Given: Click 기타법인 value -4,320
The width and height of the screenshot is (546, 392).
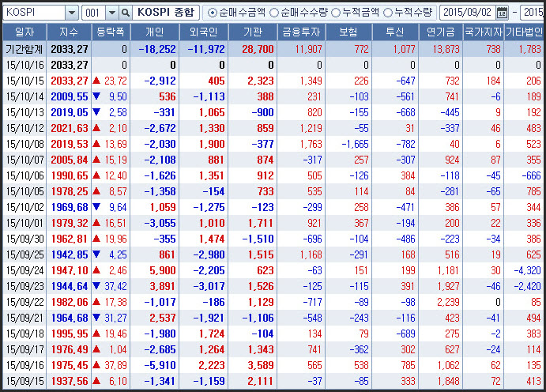Looking at the screenshot, I should [x=527, y=270].
